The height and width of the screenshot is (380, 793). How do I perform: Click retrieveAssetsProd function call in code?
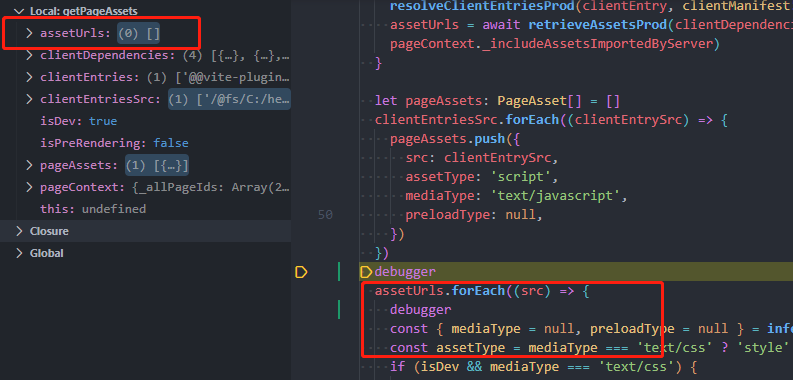(598, 25)
